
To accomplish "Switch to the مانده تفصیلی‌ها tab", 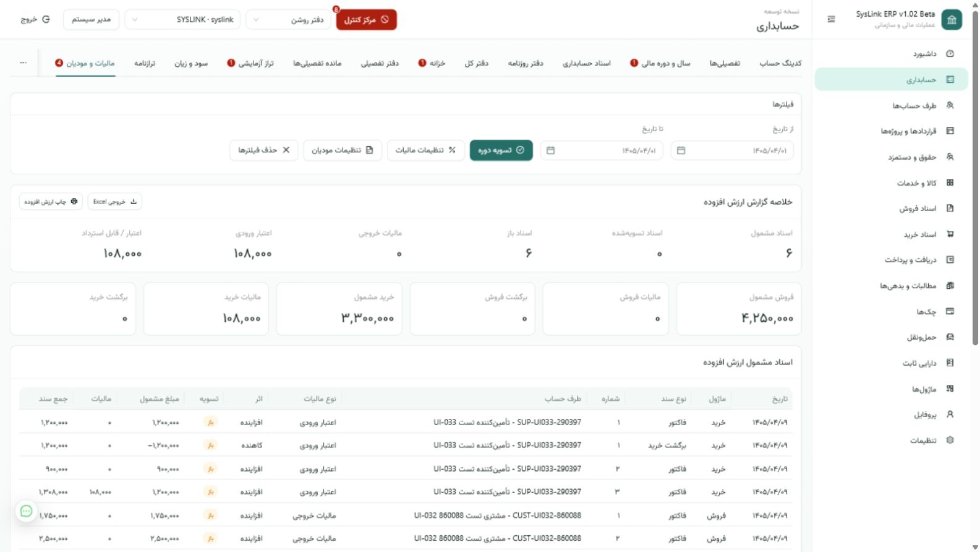I will tap(317, 63).
